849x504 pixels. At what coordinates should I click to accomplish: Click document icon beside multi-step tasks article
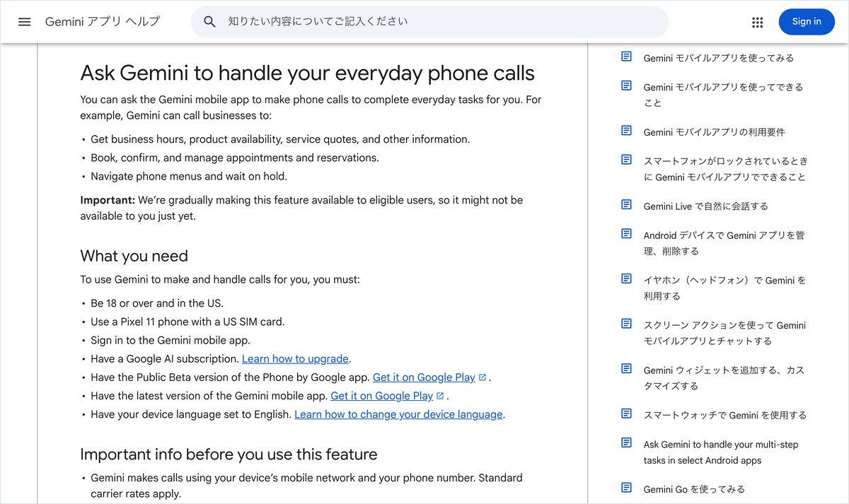(x=626, y=443)
